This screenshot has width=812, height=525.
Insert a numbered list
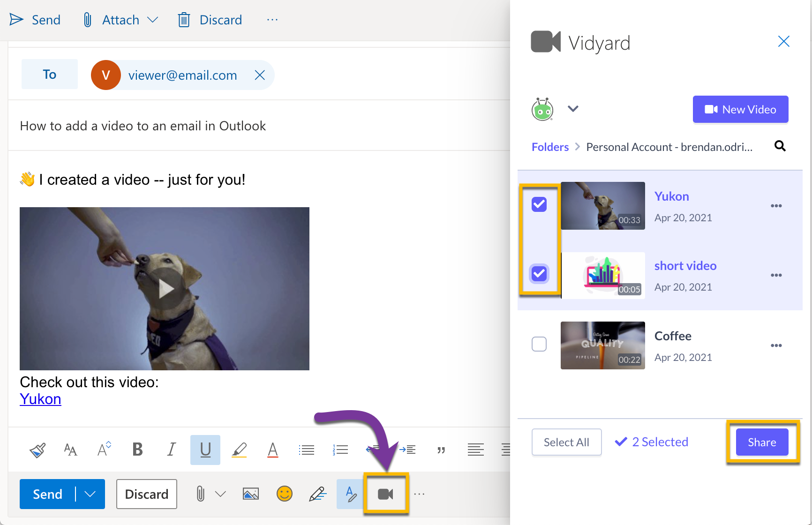(x=340, y=450)
